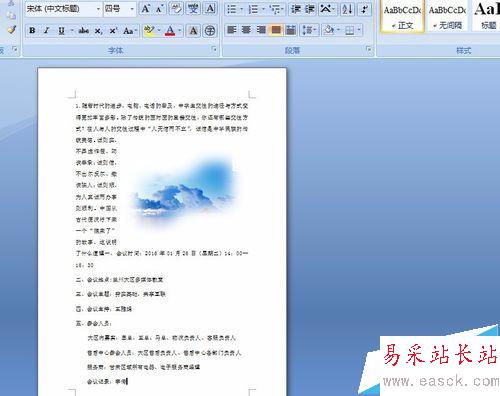
Task: Apply the 正文 style
Action: click(402, 17)
